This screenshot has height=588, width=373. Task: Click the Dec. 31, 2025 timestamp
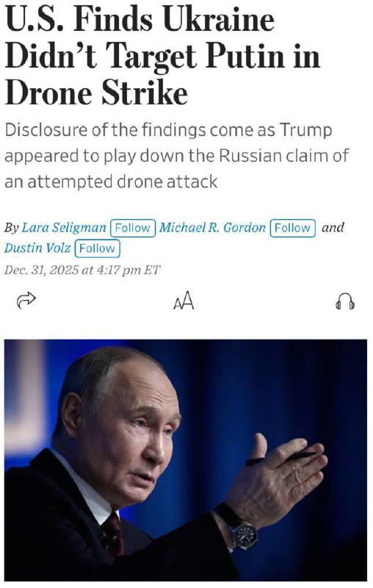pyautogui.click(x=82, y=270)
